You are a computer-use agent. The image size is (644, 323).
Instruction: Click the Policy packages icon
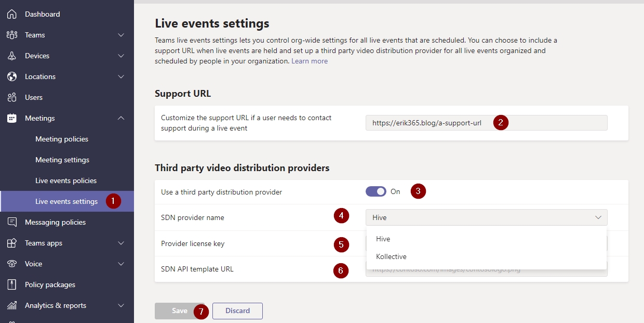point(11,285)
